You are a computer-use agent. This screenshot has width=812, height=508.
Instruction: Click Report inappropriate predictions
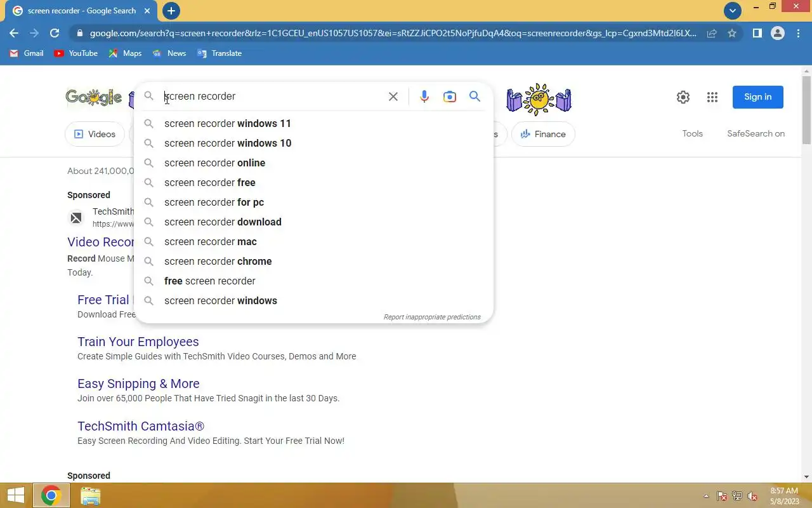pyautogui.click(x=432, y=317)
